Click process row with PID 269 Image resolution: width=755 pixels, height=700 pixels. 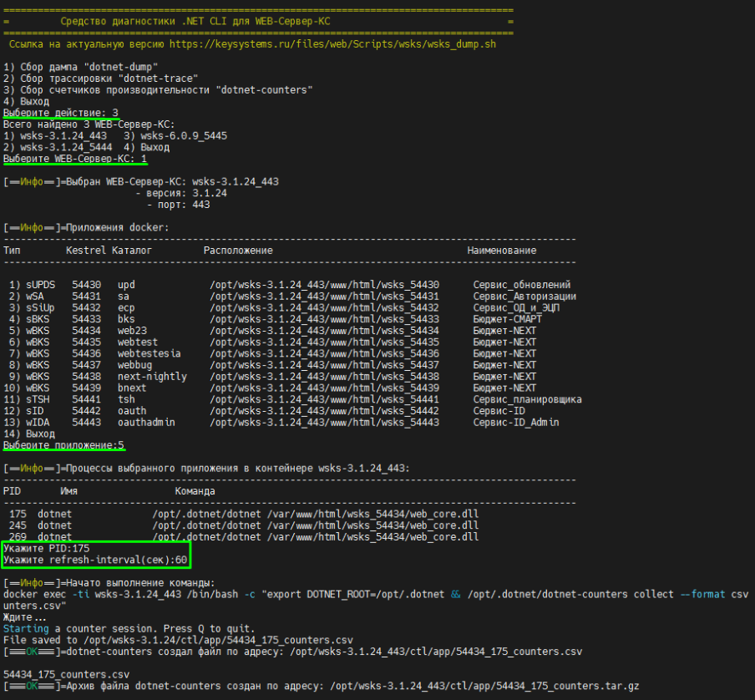pyautogui.click(x=244, y=537)
